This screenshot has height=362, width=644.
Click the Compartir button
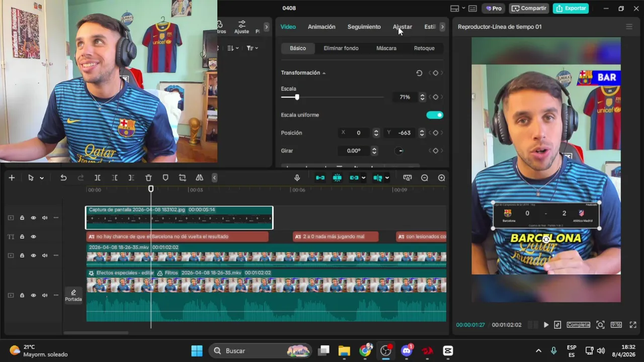[x=529, y=8]
